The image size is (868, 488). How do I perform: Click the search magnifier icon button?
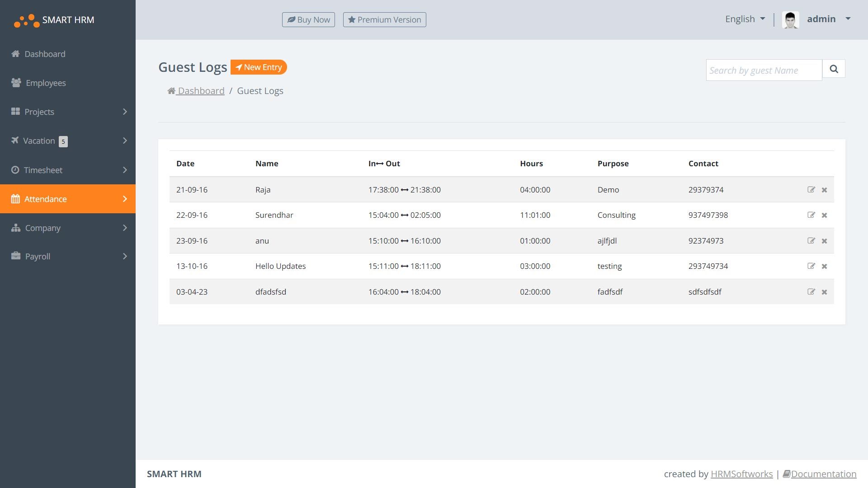click(x=834, y=69)
